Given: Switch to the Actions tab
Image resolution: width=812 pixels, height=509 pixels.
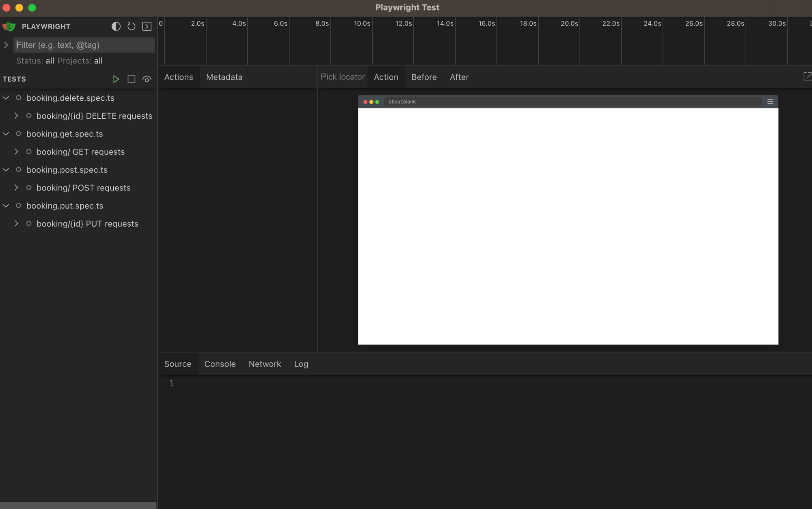Looking at the screenshot, I should [x=179, y=77].
